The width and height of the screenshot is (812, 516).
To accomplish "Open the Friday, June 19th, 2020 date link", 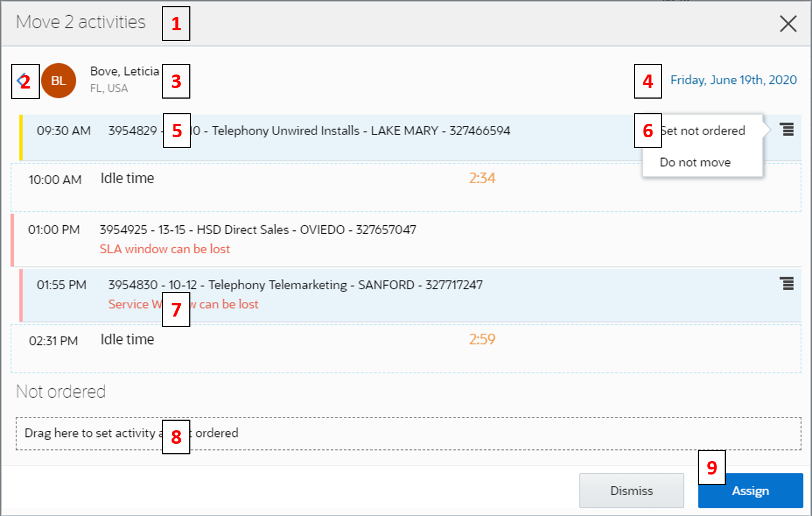I will (734, 80).
